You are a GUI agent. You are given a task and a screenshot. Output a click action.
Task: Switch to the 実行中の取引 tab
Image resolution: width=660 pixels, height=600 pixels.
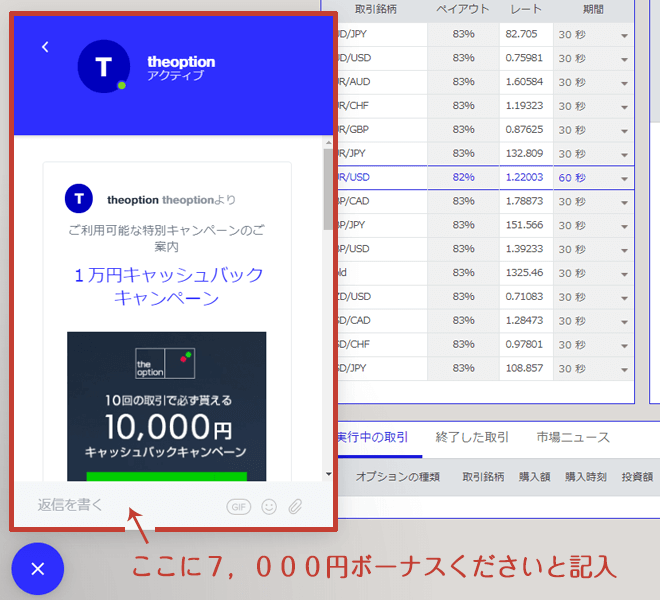[373, 437]
